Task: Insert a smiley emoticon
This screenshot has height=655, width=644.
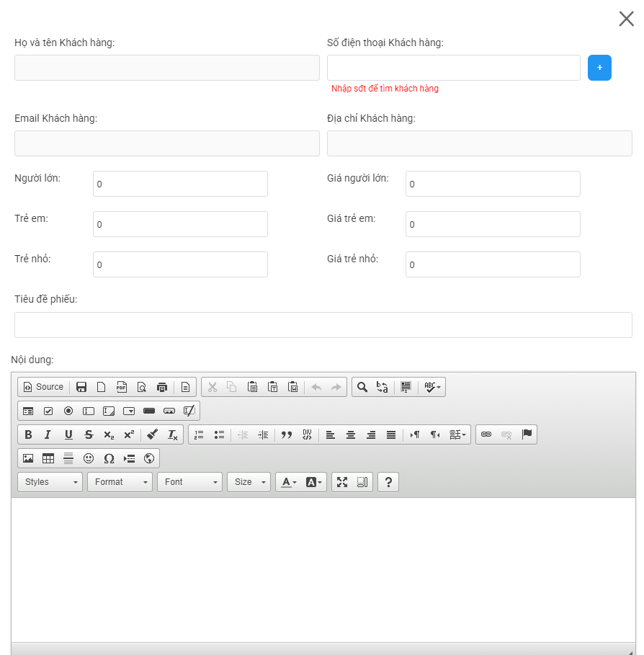Action: click(89, 458)
